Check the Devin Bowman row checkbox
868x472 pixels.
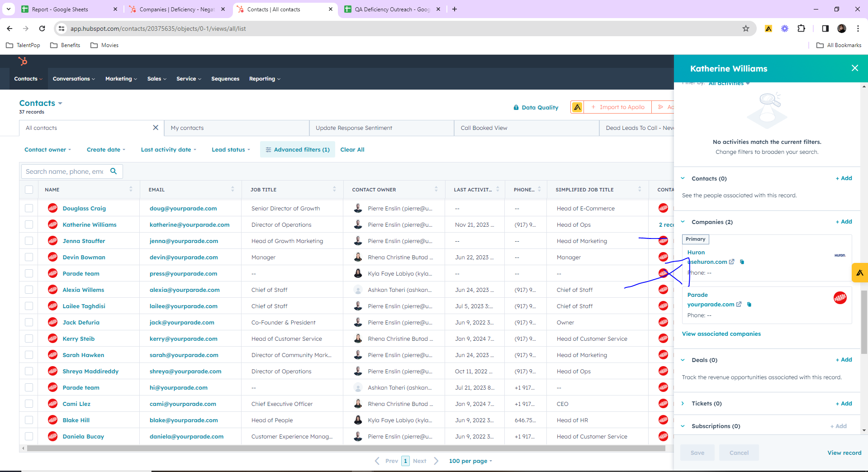tap(29, 257)
